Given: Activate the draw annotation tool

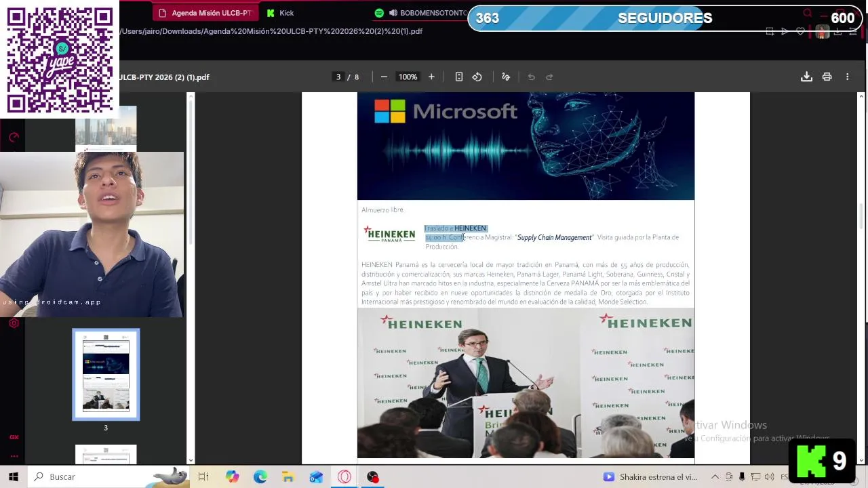Looking at the screenshot, I should pos(506,77).
